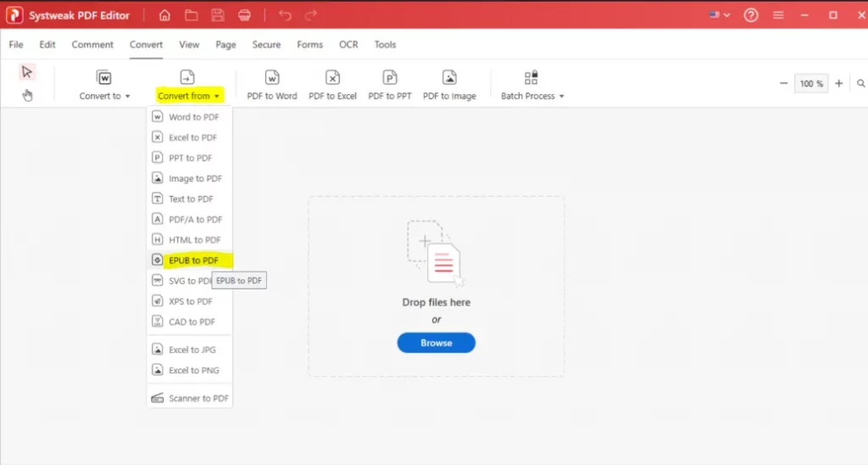Select the Convert tab
The height and width of the screenshot is (465, 868).
pos(146,44)
